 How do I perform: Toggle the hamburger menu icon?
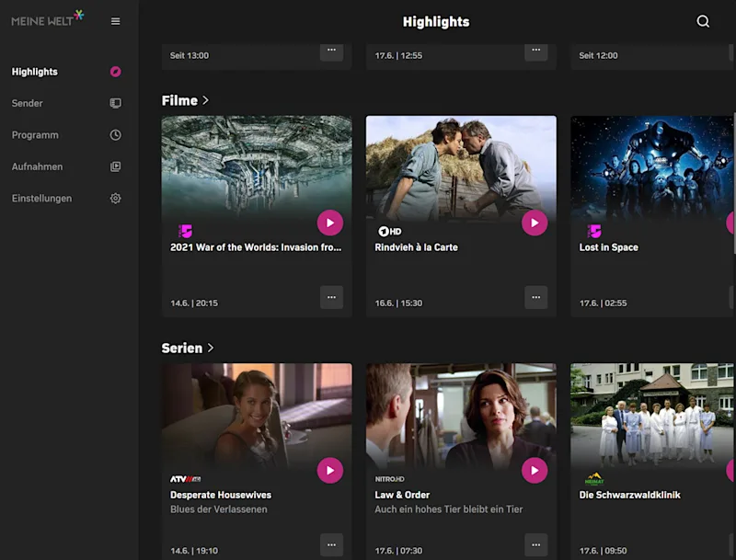coord(116,21)
